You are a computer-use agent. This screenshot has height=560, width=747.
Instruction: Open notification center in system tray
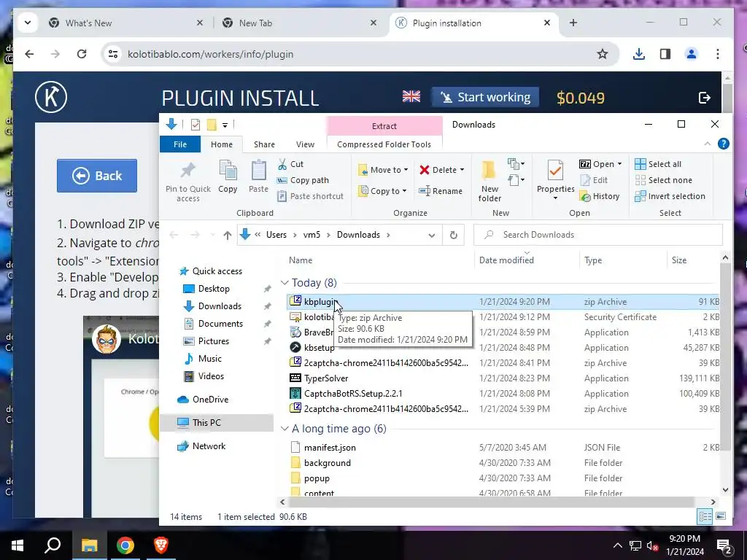click(724, 545)
